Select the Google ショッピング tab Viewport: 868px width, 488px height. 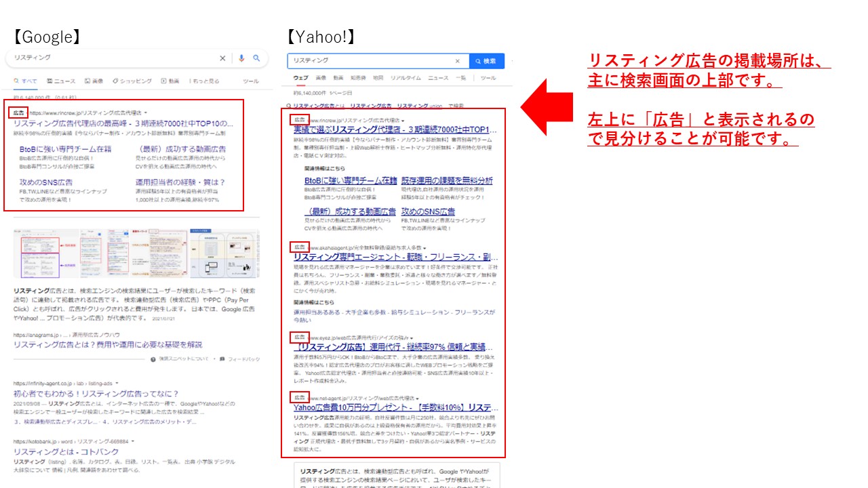pyautogui.click(x=132, y=81)
